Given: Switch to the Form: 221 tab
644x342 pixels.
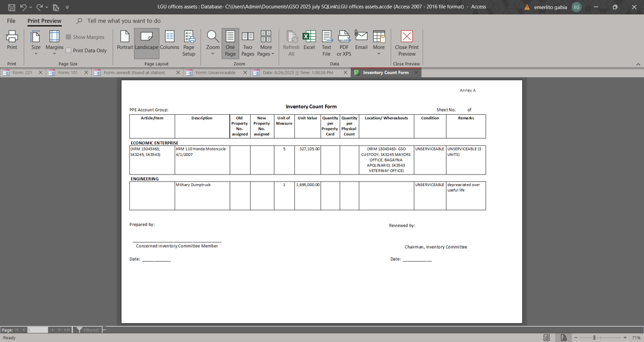Looking at the screenshot, I should click(22, 72).
